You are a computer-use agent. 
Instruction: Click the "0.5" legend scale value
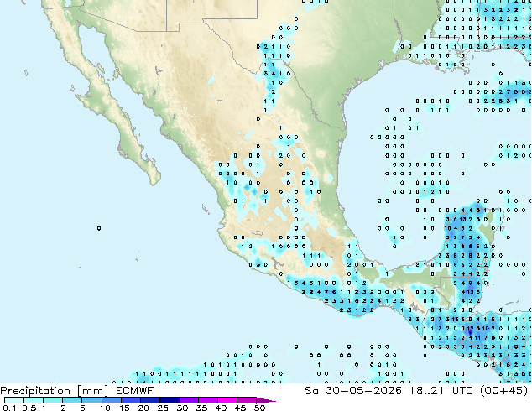coord(29,408)
